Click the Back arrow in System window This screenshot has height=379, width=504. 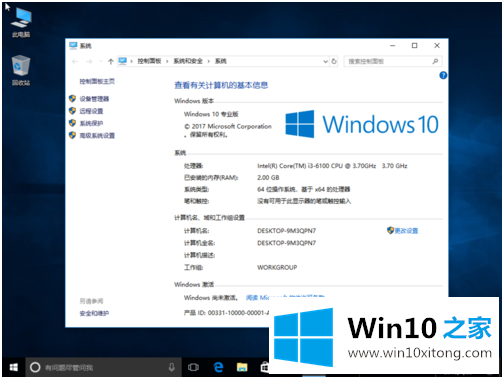tap(75, 61)
